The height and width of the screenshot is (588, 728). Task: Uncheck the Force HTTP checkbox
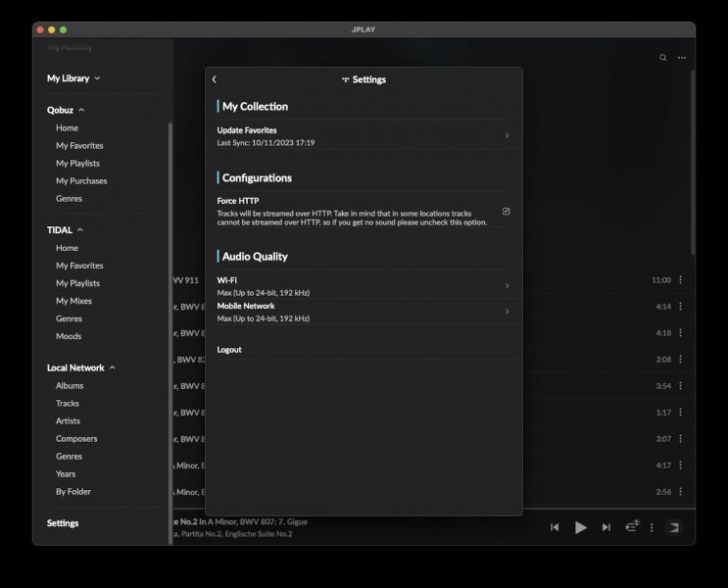click(506, 212)
